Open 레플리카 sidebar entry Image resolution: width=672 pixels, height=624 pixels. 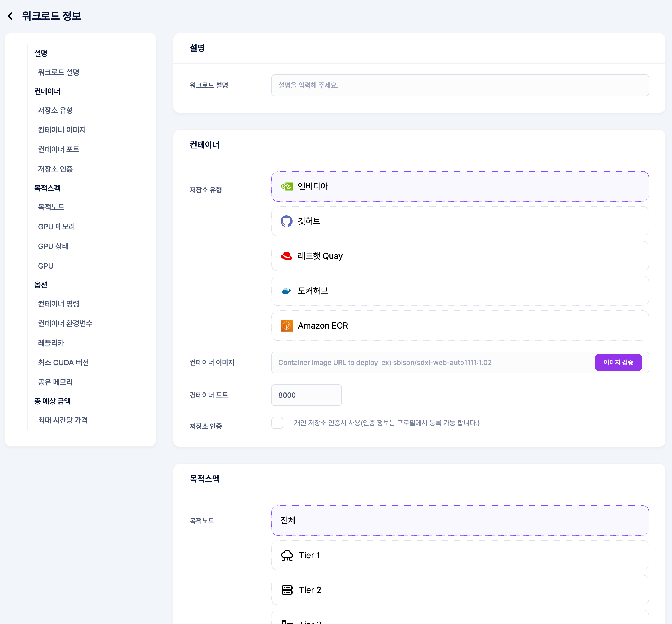coord(51,343)
